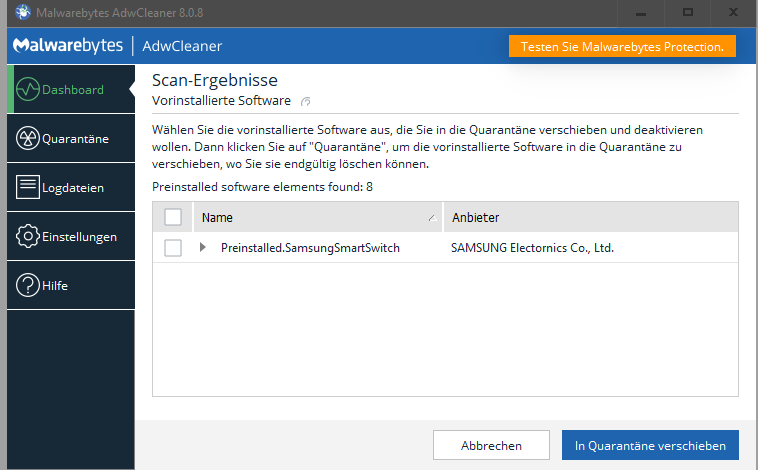758x470 pixels.
Task: Maximize the AdwCleaner window
Action: click(688, 12)
